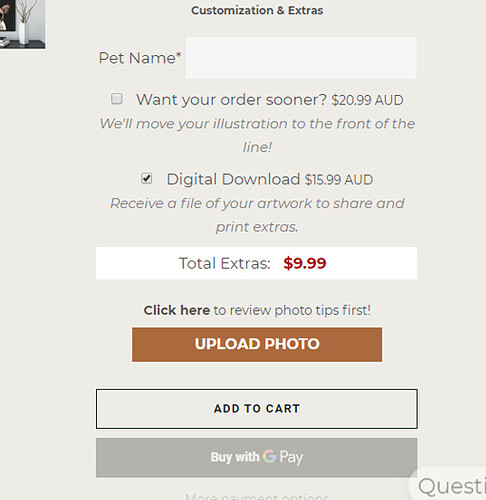Click the Receive a file description text
Viewport: 486px width, 500px height.
(x=257, y=215)
